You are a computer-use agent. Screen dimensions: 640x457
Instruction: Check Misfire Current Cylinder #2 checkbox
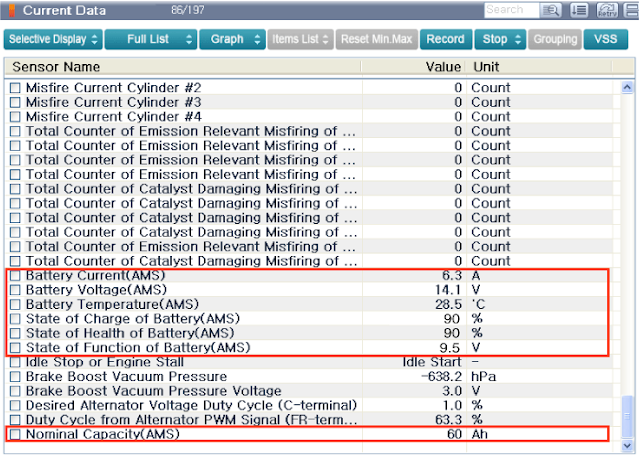(15, 88)
